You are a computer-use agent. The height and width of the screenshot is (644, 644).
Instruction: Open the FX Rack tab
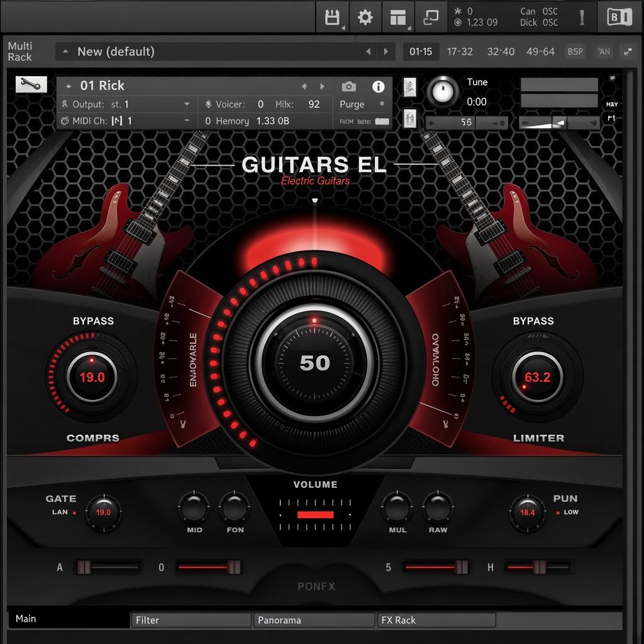pos(436,620)
